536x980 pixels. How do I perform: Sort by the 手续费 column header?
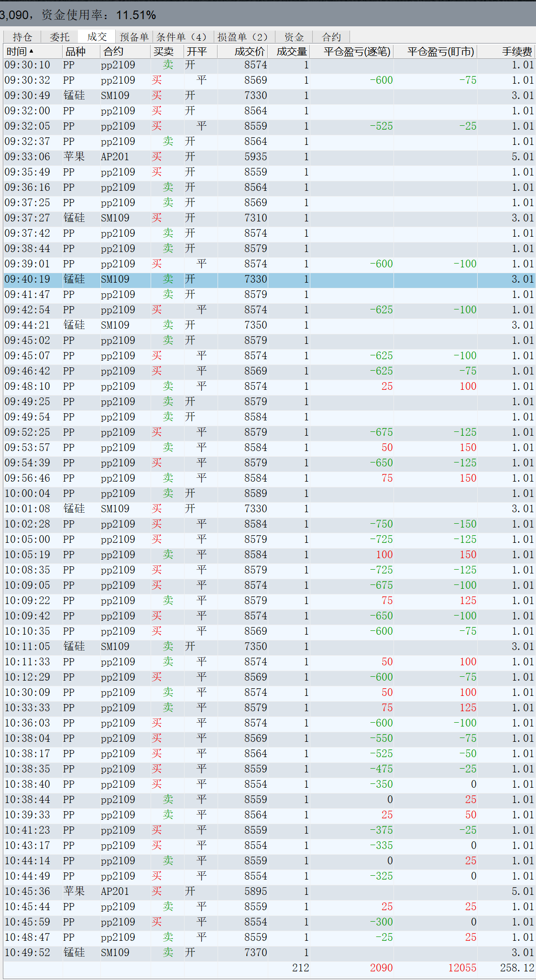coord(516,52)
